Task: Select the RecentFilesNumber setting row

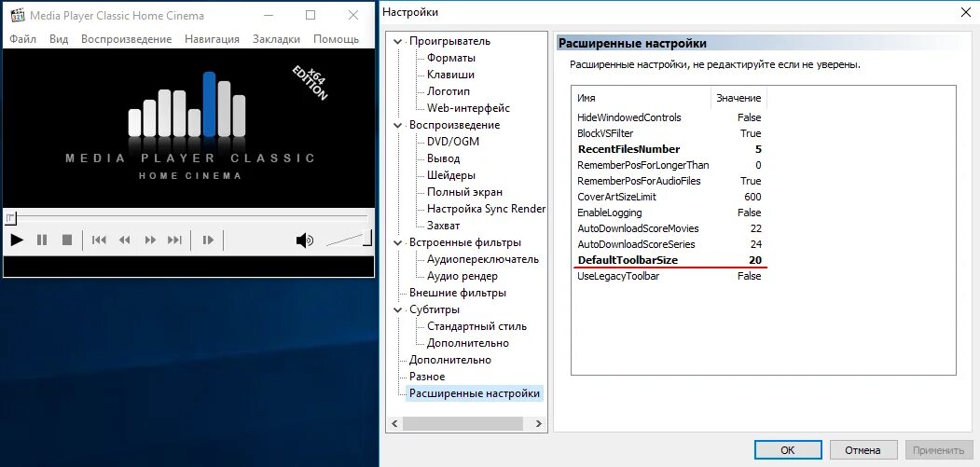Action: [x=669, y=149]
